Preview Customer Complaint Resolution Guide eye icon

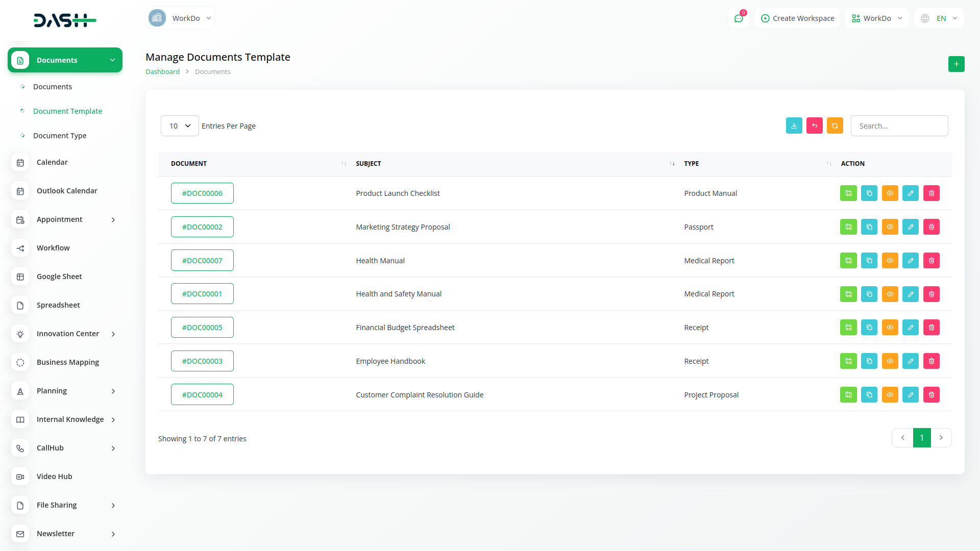click(890, 395)
